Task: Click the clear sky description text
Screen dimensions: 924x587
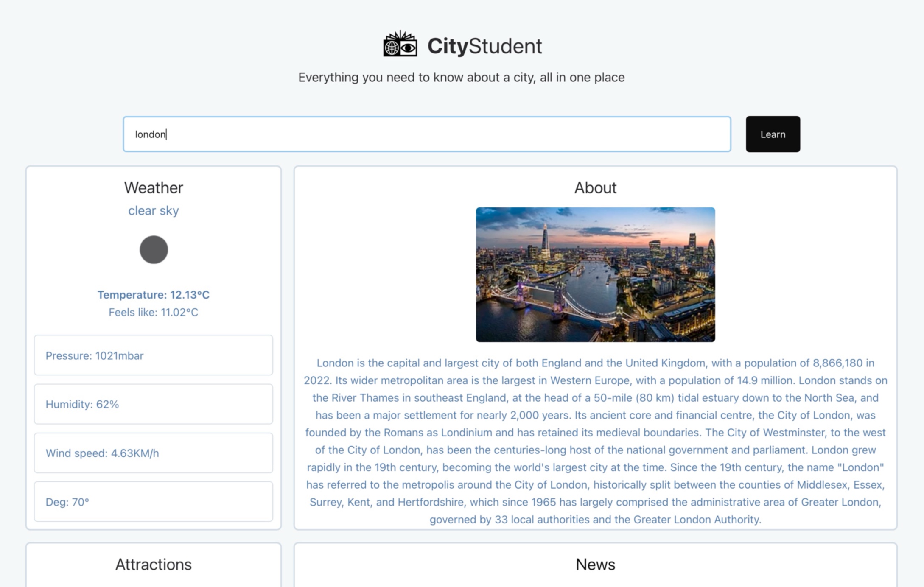Action: click(153, 211)
